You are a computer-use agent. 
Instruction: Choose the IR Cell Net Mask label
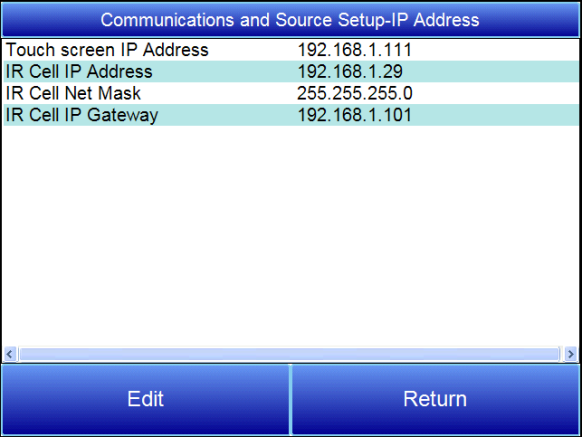(x=73, y=93)
